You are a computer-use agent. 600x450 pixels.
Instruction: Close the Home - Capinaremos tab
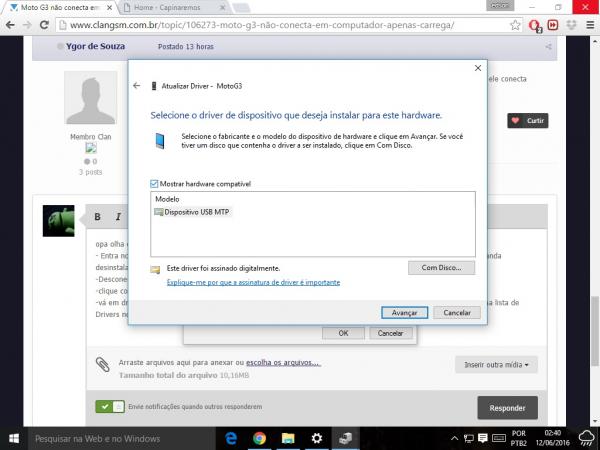[222, 7]
